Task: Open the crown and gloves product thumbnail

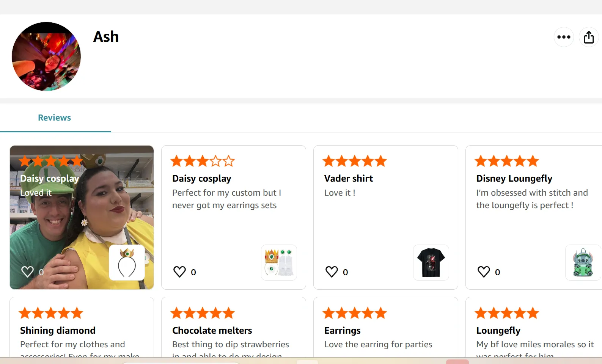Action: 279,262
